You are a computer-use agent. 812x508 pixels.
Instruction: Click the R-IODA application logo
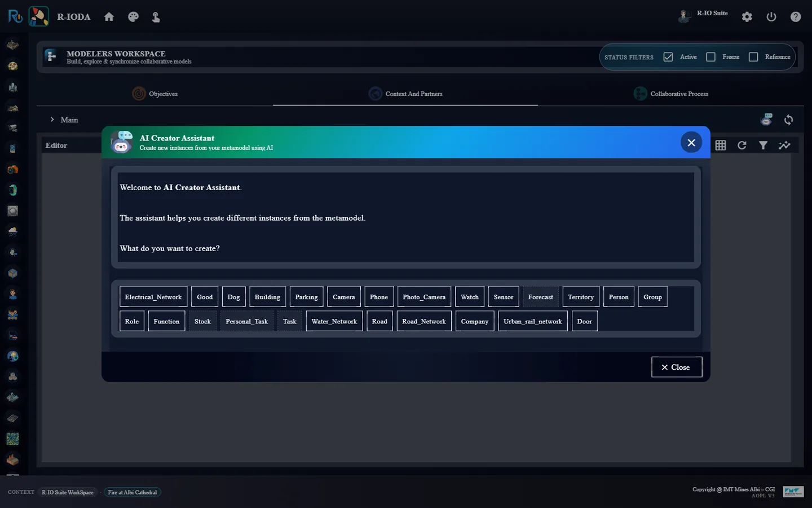tap(38, 16)
